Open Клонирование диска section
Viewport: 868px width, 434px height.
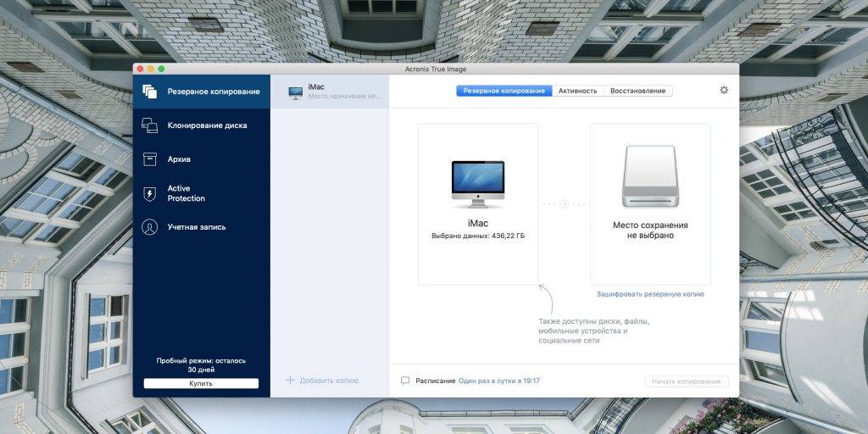pos(202,125)
